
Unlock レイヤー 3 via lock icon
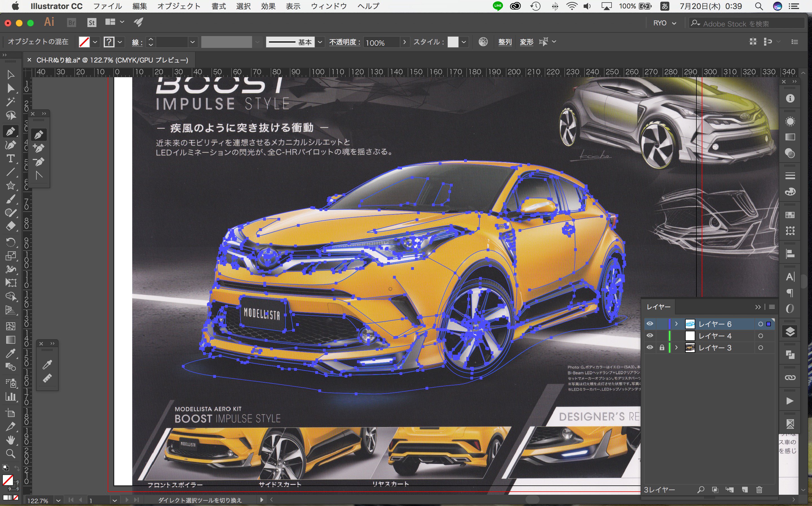(662, 347)
